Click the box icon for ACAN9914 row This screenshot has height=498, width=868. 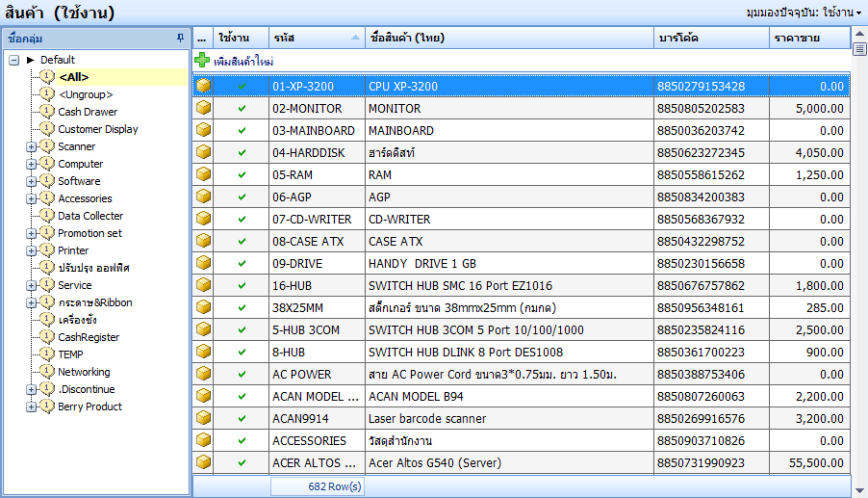coord(203,419)
